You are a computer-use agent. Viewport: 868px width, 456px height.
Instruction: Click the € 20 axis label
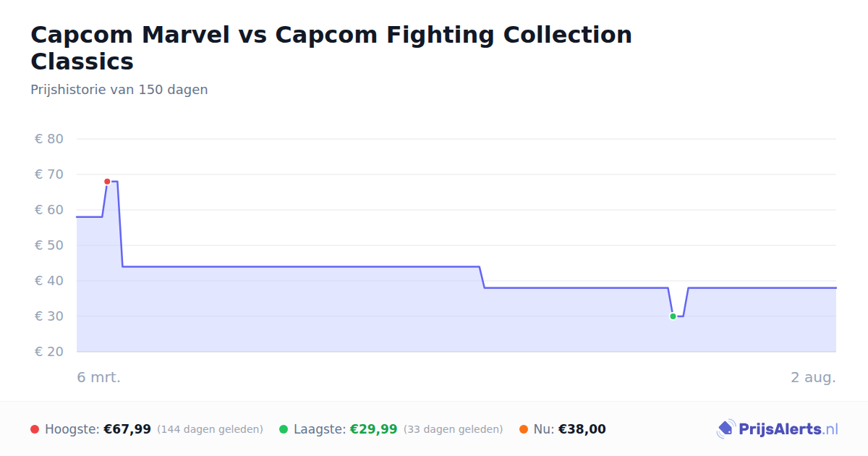(x=49, y=352)
